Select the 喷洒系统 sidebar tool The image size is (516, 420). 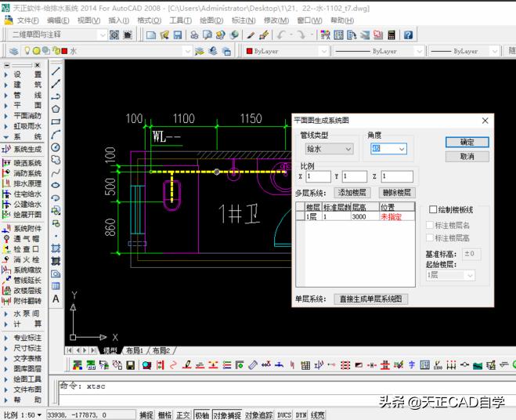point(27,163)
